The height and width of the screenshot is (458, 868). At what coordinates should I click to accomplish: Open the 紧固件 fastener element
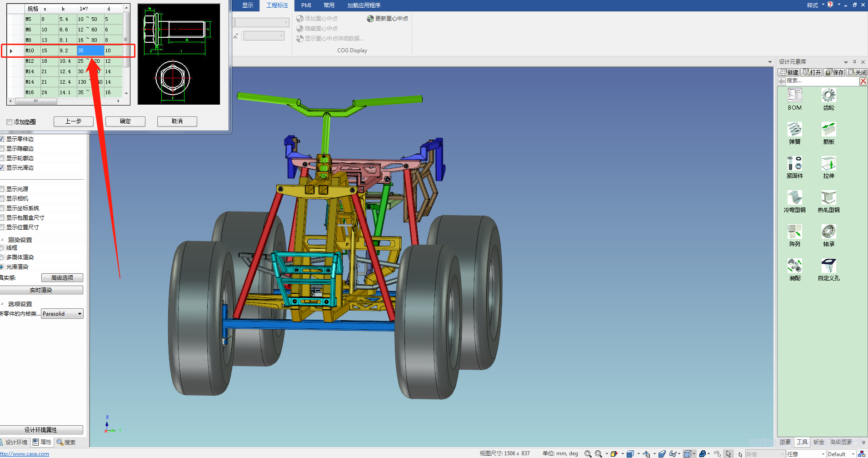794,167
